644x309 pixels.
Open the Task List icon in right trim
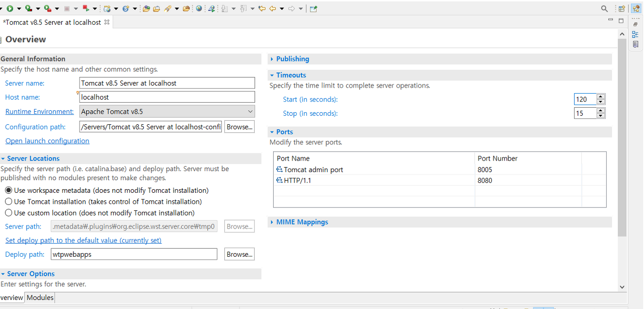[635, 44]
